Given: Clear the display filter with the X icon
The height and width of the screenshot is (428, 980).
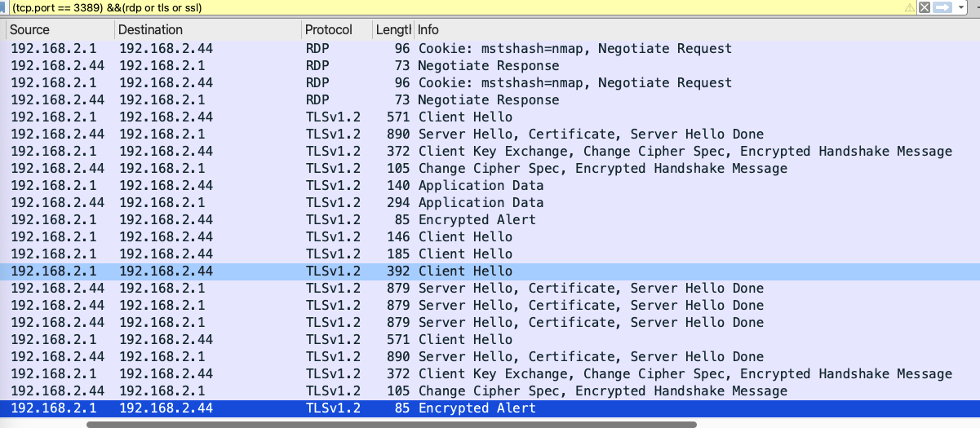Looking at the screenshot, I should [925, 7].
